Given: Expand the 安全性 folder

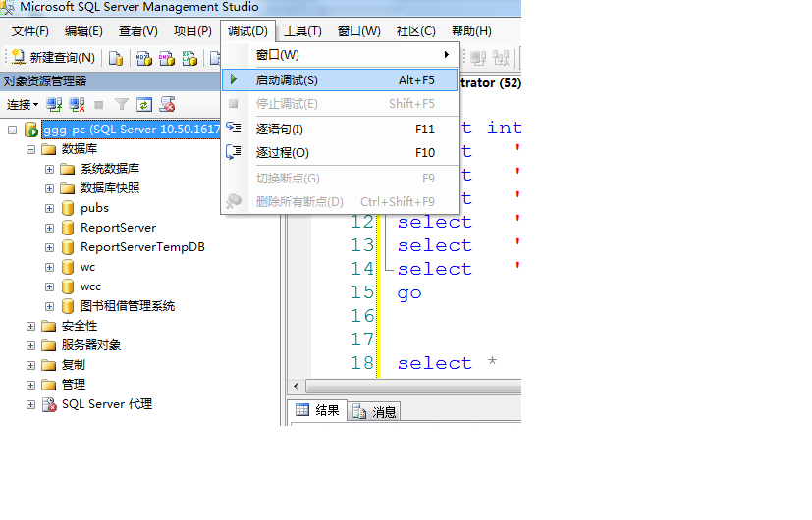Looking at the screenshot, I should click(x=31, y=327).
